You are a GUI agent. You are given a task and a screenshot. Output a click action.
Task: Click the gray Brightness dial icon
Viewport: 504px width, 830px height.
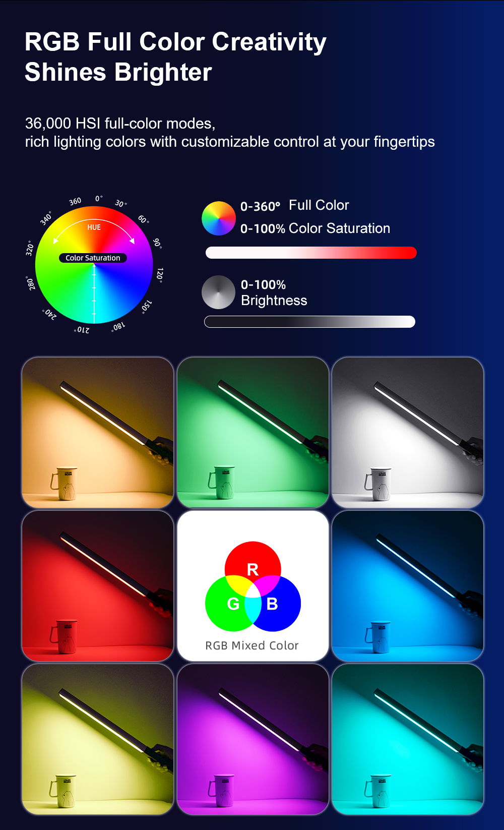tap(218, 292)
